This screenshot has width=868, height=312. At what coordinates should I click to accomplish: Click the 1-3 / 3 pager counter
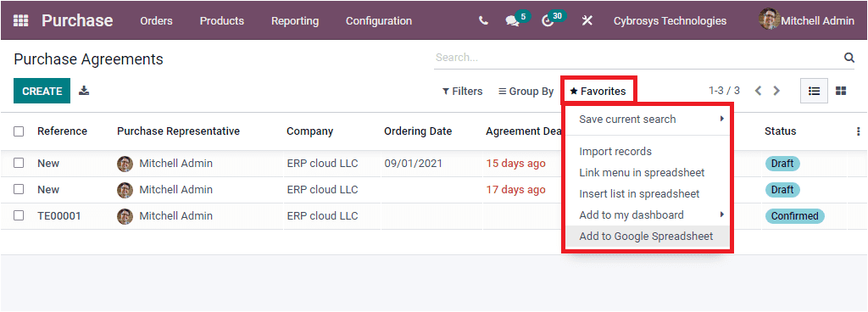tap(724, 91)
